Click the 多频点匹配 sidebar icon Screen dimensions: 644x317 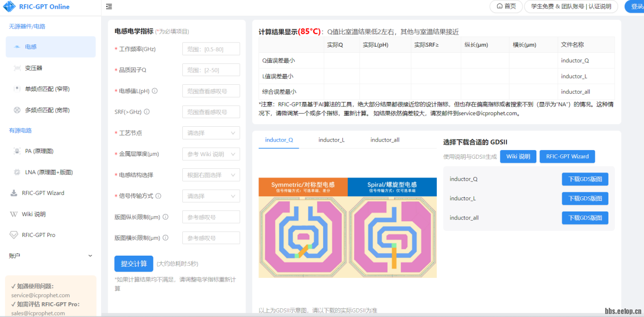17,110
